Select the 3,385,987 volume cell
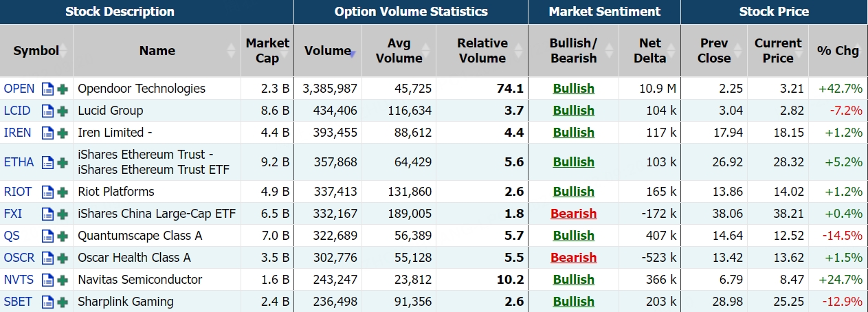Image resolution: width=868 pixels, height=312 pixels. (328, 89)
